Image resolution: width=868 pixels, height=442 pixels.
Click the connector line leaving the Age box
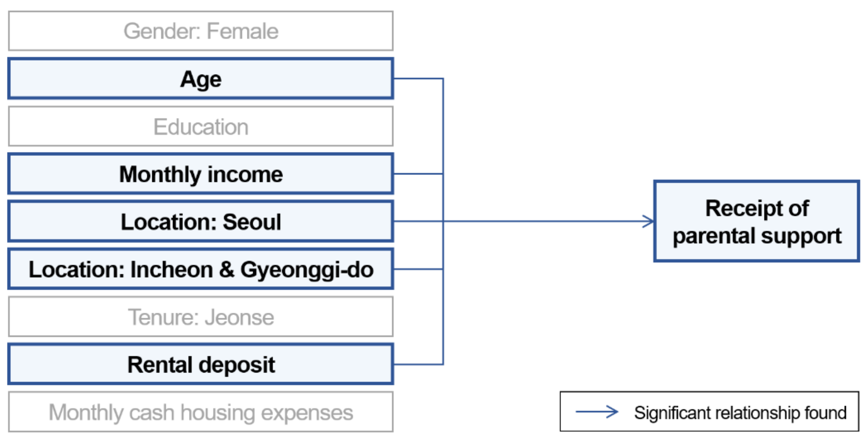418,79
